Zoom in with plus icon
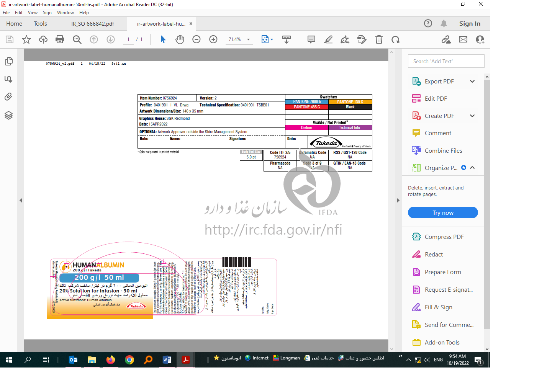547x392 pixels. [213, 39]
